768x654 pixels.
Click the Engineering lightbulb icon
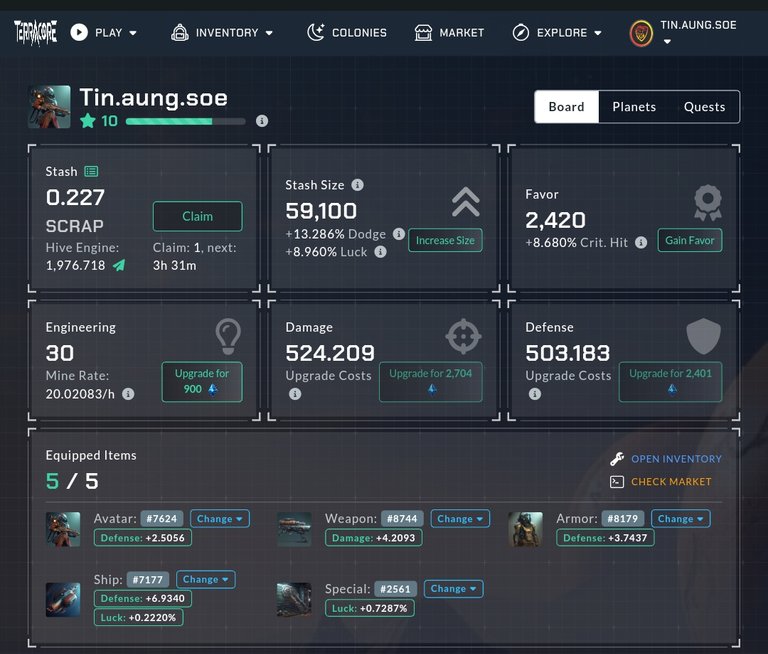pyautogui.click(x=228, y=337)
